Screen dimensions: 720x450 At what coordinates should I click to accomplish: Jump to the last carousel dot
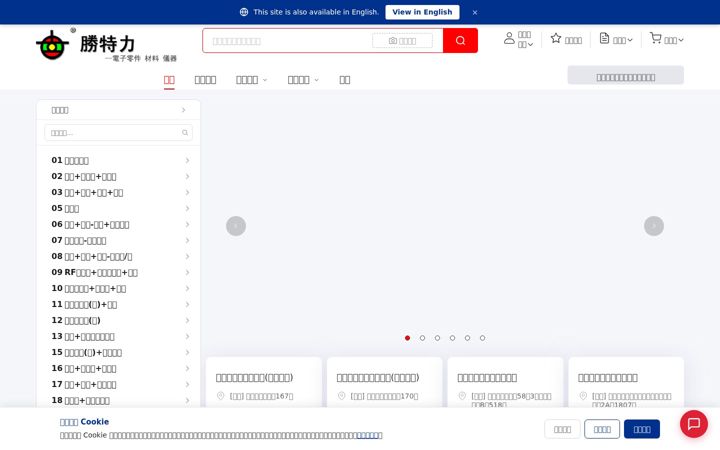point(482,338)
